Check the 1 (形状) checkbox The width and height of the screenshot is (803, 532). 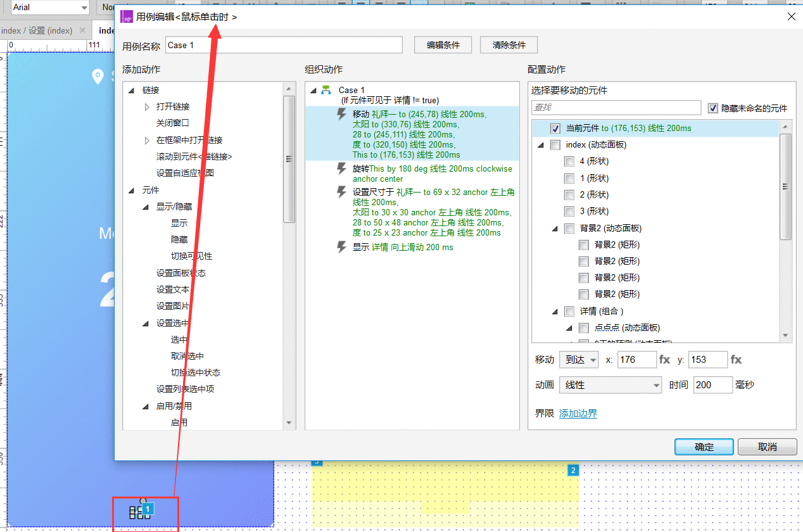[569, 178]
